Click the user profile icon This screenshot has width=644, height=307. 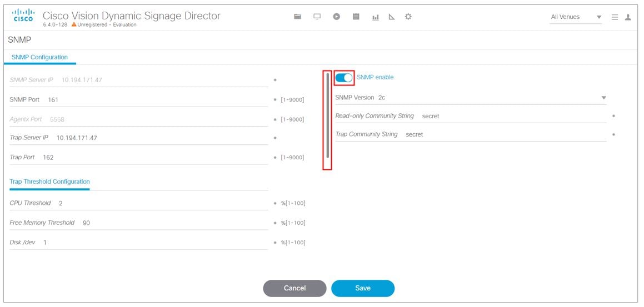[628, 17]
